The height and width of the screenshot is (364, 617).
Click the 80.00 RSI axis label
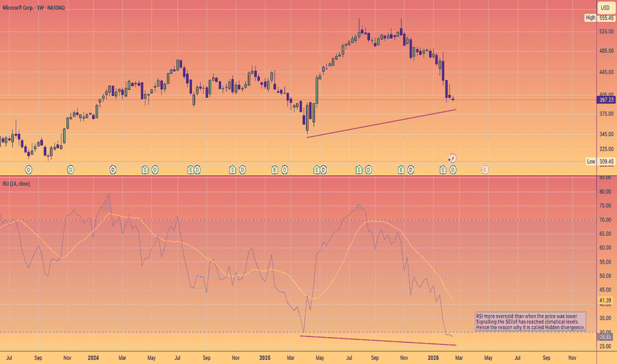coord(605,192)
